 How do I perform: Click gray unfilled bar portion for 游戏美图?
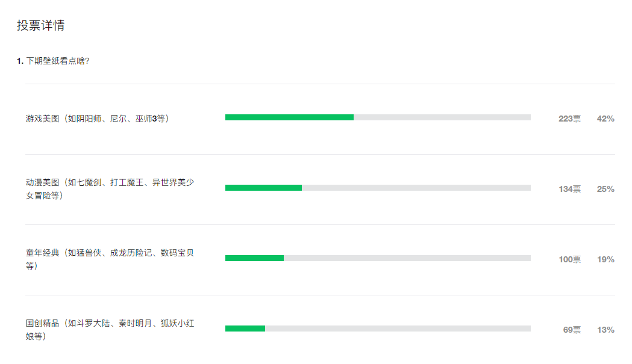(442, 117)
